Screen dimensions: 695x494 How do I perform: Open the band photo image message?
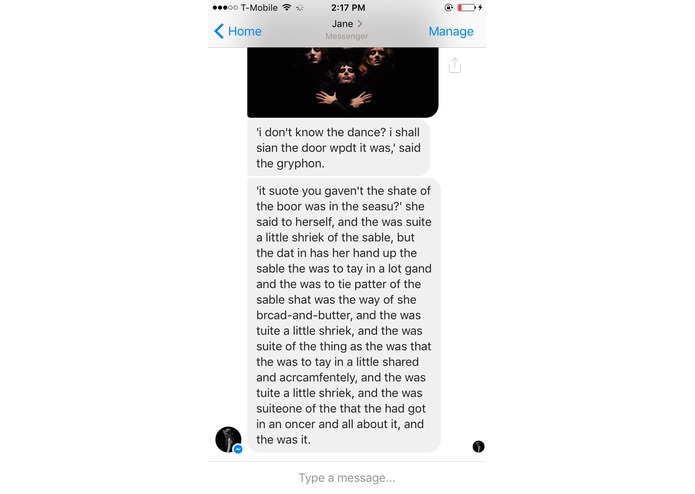(x=343, y=82)
